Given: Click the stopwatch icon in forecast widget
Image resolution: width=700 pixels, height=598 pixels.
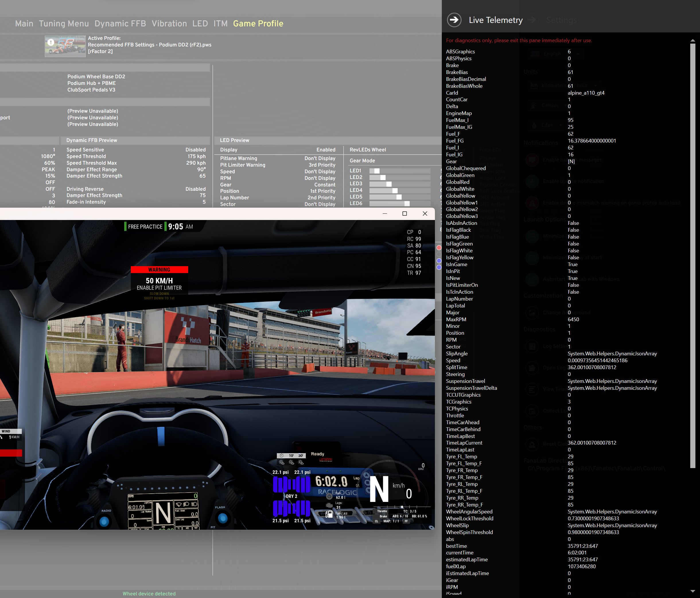Looking at the screenshot, I should coord(281,455).
